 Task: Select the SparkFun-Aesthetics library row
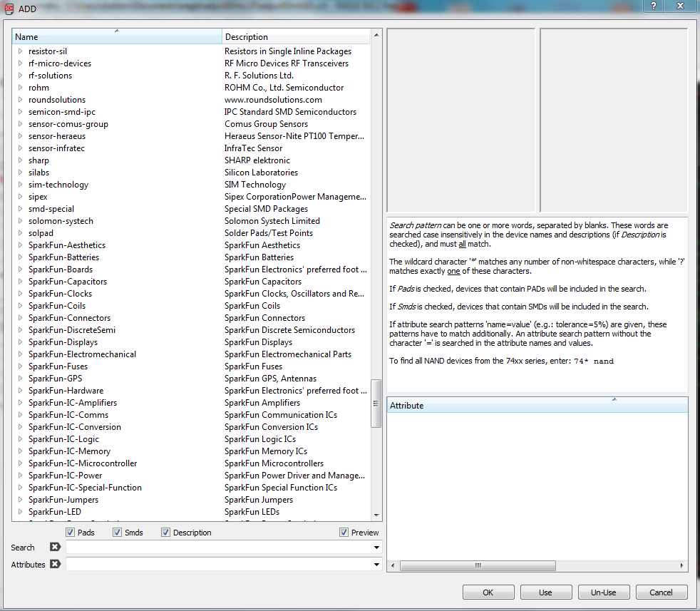click(191, 245)
